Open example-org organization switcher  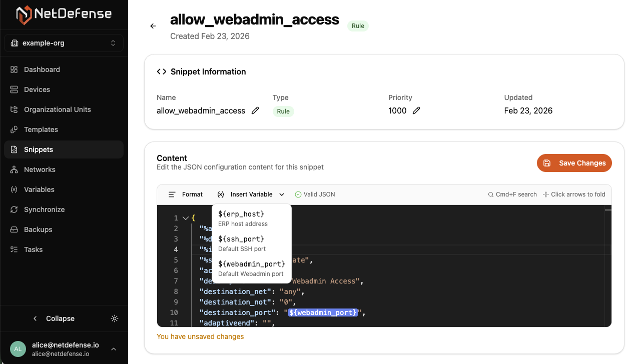(x=64, y=43)
